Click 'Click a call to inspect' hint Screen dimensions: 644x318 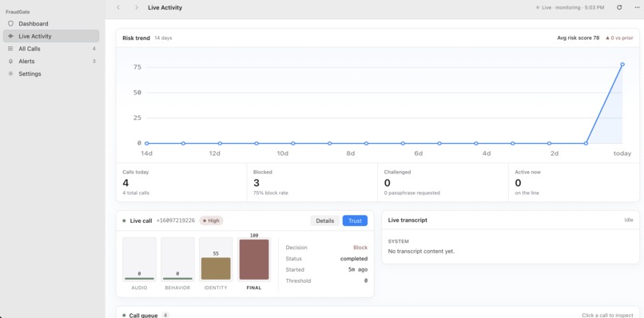pyautogui.click(x=607, y=315)
